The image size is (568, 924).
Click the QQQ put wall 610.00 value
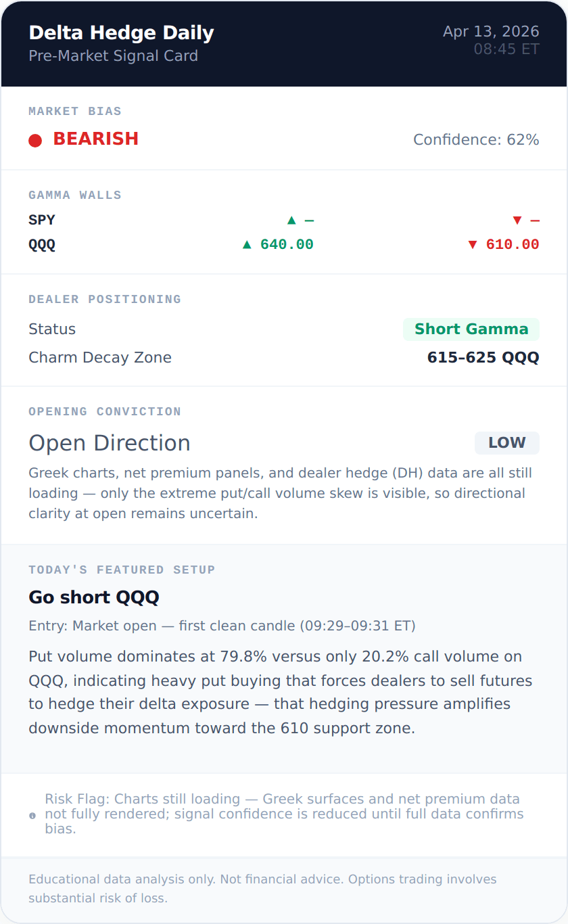point(512,244)
